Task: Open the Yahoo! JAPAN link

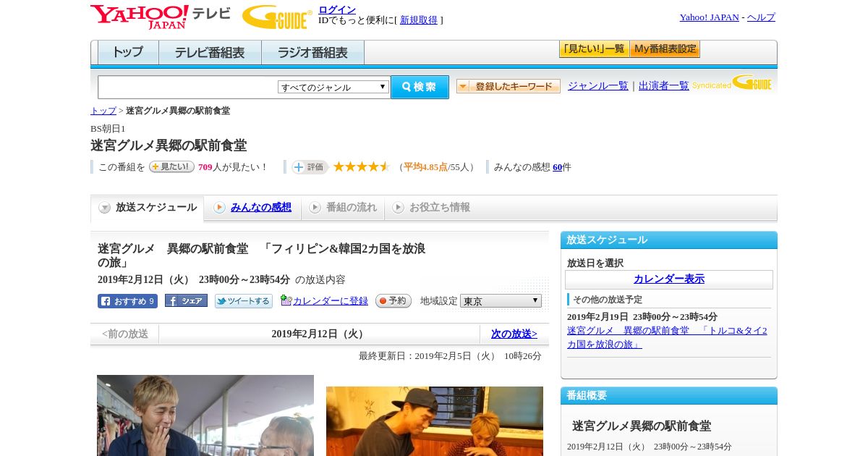Action: (710, 17)
